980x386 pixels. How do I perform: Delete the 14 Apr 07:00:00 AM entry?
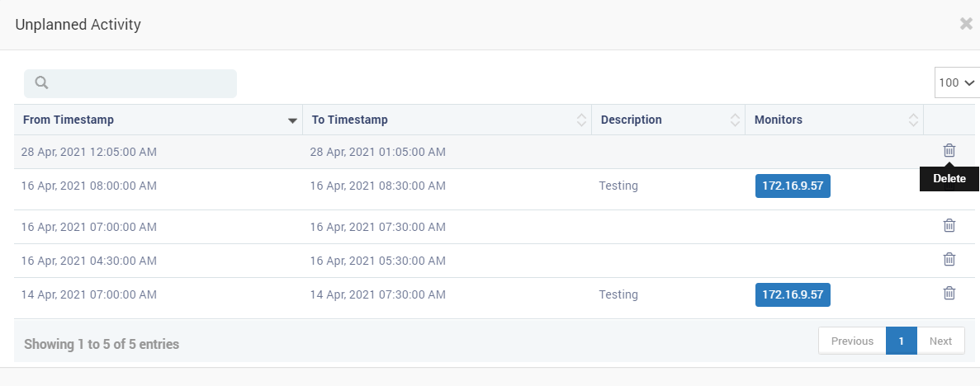tap(949, 293)
